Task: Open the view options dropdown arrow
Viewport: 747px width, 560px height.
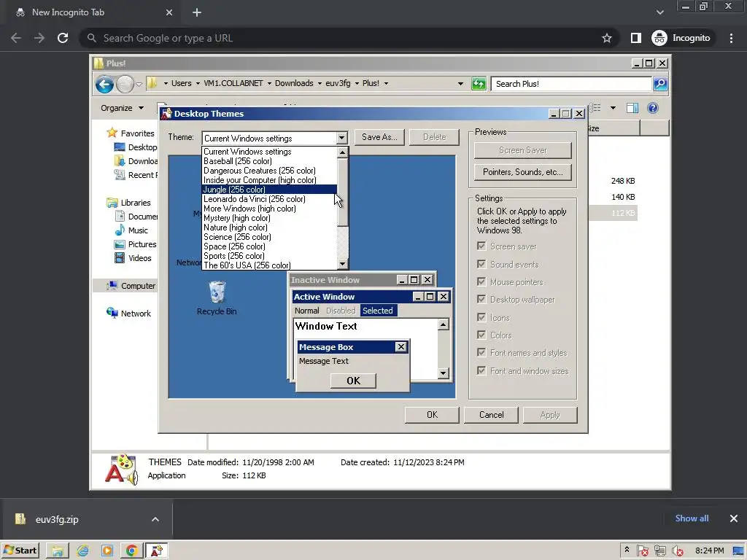Action: 613,108
